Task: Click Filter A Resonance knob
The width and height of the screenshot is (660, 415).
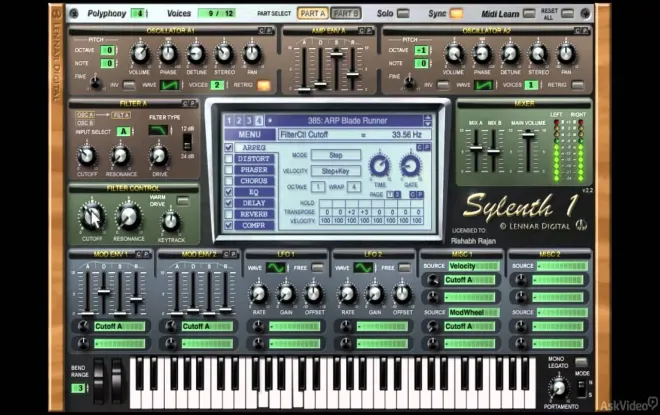Action: pyautogui.click(x=121, y=156)
